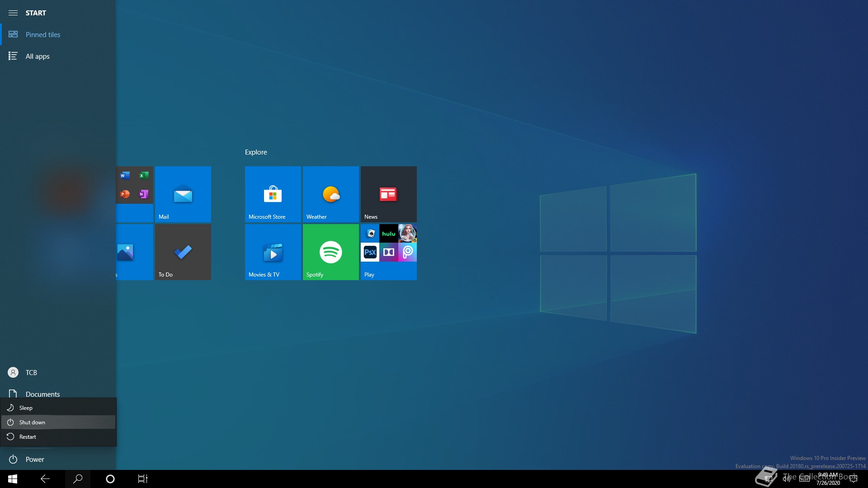868x488 pixels.
Task: Open Cortana circle on taskbar
Action: pos(110,479)
